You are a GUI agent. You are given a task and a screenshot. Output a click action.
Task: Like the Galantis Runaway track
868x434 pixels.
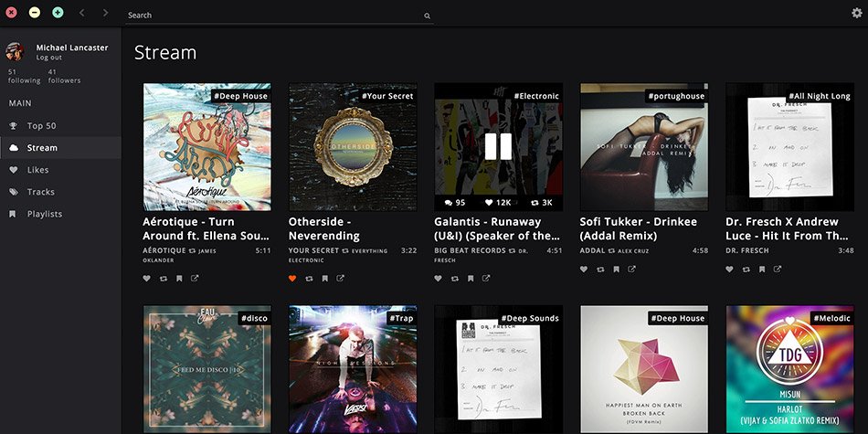pyautogui.click(x=438, y=279)
